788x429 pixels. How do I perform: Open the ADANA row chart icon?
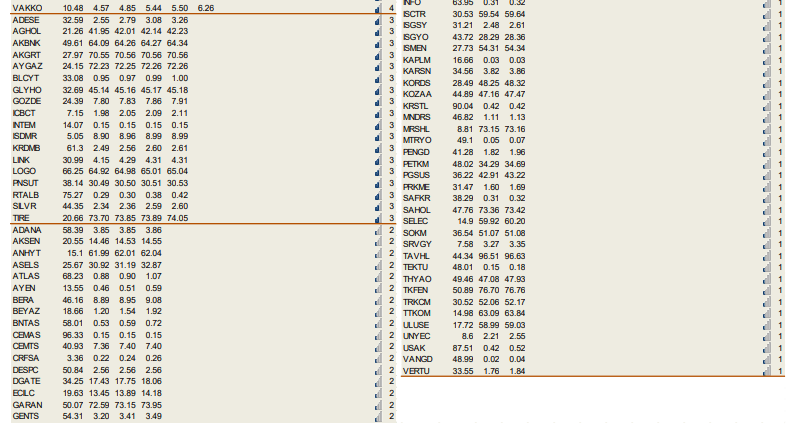point(378,231)
